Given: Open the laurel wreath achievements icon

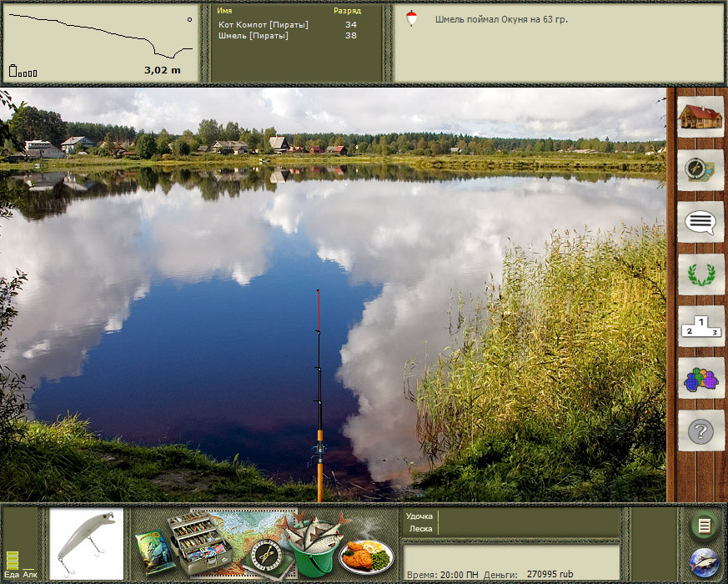Looking at the screenshot, I should (x=700, y=274).
